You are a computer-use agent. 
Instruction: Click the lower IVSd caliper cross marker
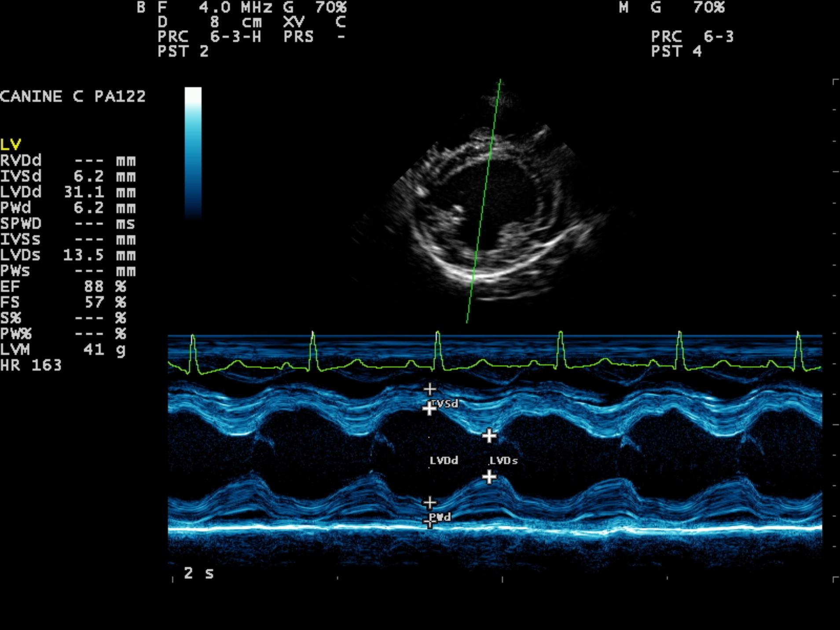(429, 409)
